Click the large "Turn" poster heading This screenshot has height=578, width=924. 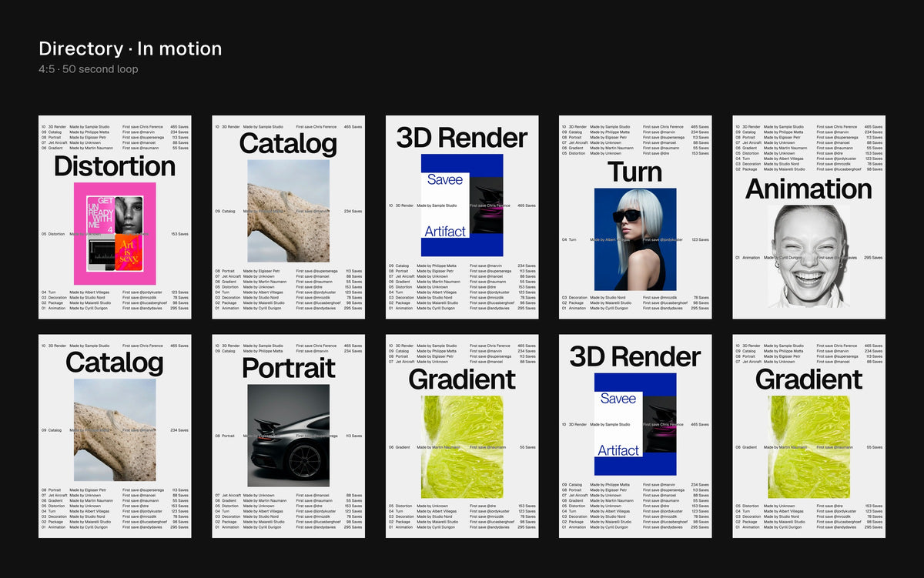634,172
